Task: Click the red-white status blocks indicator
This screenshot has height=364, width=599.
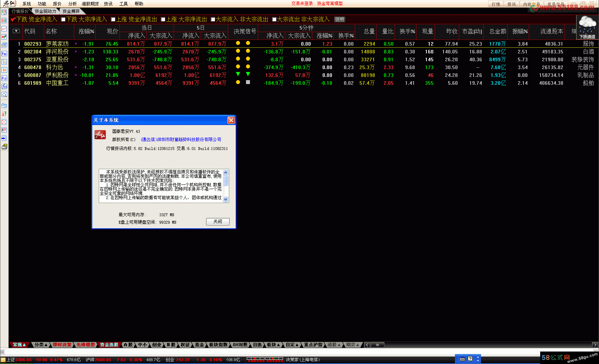Action: coord(265,359)
